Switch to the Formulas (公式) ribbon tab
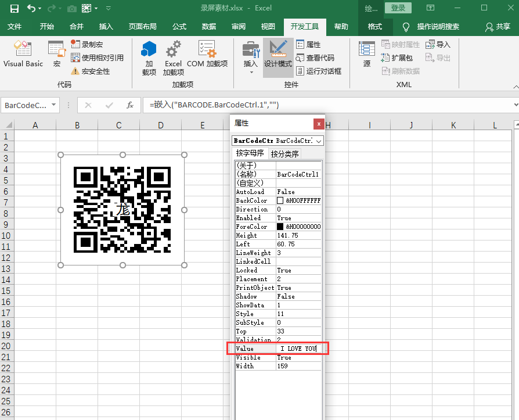Screen dimensions: 519x420 [x=179, y=27]
